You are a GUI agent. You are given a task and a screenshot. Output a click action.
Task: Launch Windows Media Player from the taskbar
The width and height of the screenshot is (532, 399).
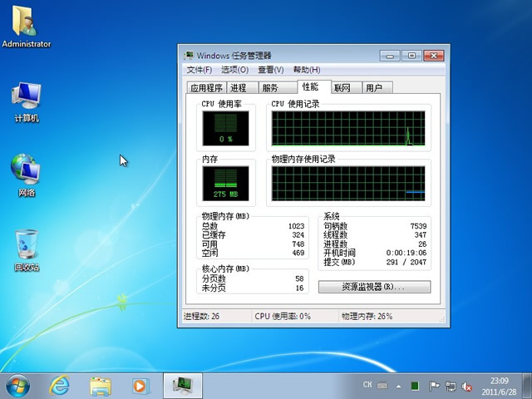point(140,386)
